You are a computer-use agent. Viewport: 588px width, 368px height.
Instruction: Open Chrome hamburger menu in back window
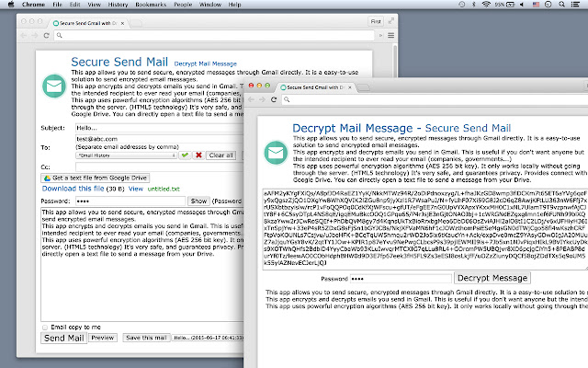390,35
